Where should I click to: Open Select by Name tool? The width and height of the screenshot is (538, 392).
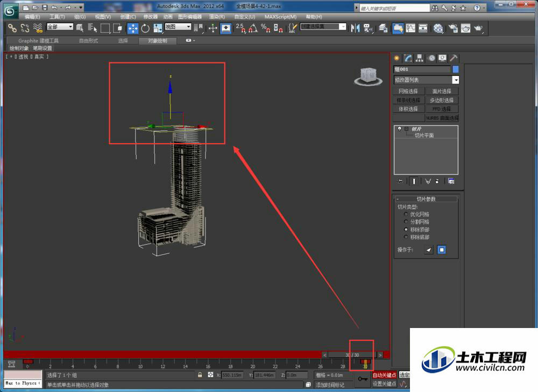[93, 28]
